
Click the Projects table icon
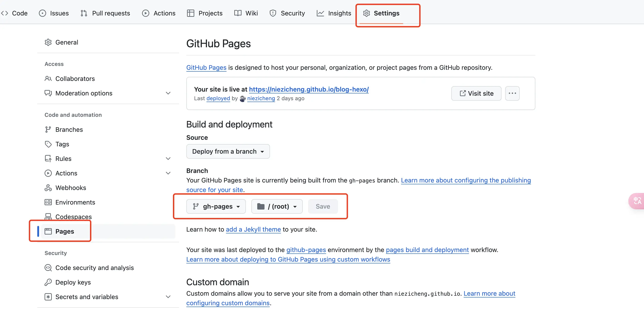[x=190, y=13]
